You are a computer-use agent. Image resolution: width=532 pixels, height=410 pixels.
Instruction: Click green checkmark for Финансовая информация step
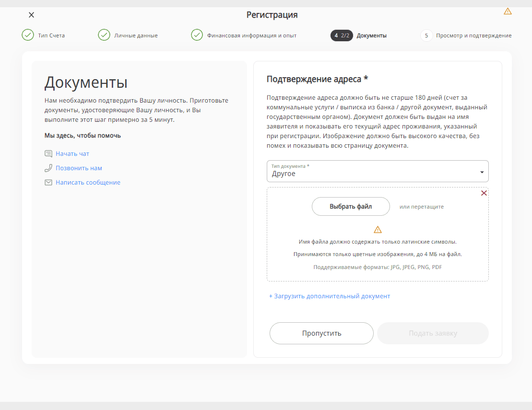(197, 35)
